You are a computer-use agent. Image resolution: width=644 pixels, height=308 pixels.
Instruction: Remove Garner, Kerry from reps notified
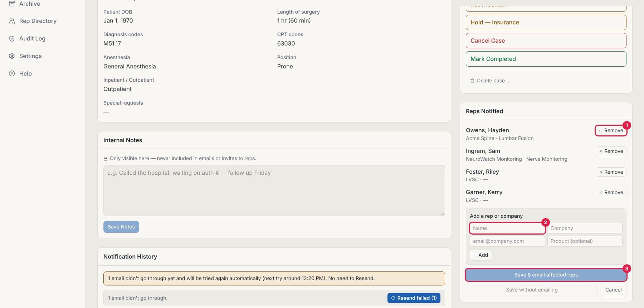(611, 192)
